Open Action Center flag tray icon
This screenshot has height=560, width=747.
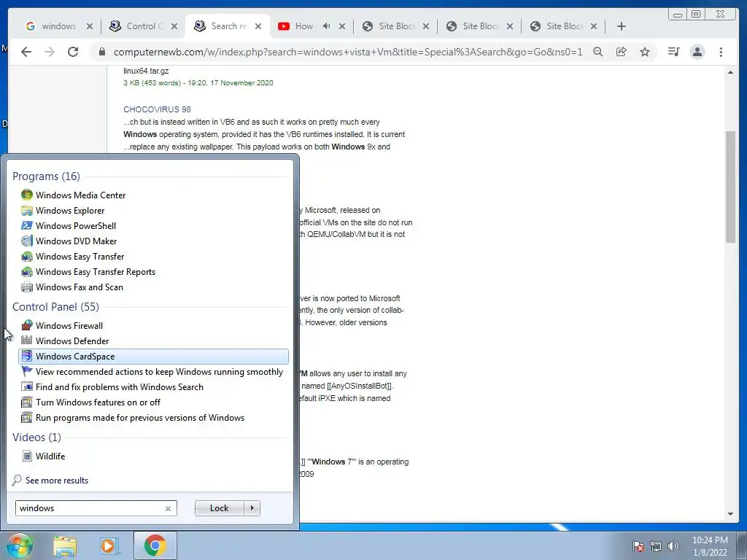click(x=638, y=546)
